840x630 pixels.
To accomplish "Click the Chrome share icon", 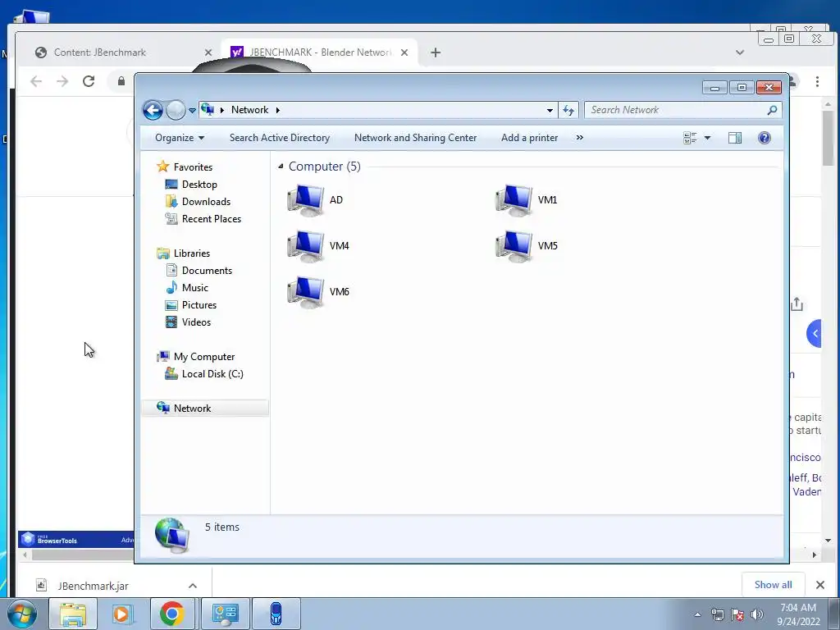I will (x=797, y=304).
